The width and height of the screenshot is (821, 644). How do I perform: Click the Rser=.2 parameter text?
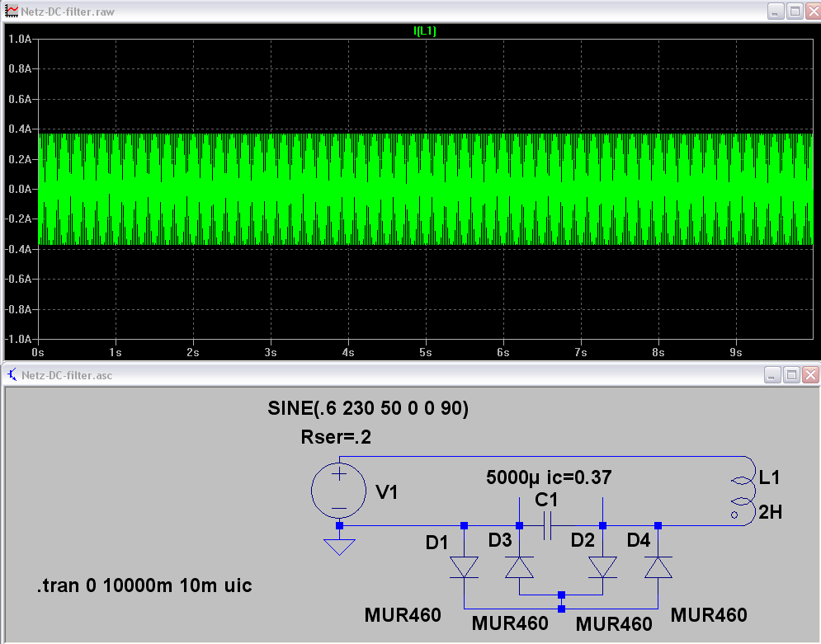(336, 437)
